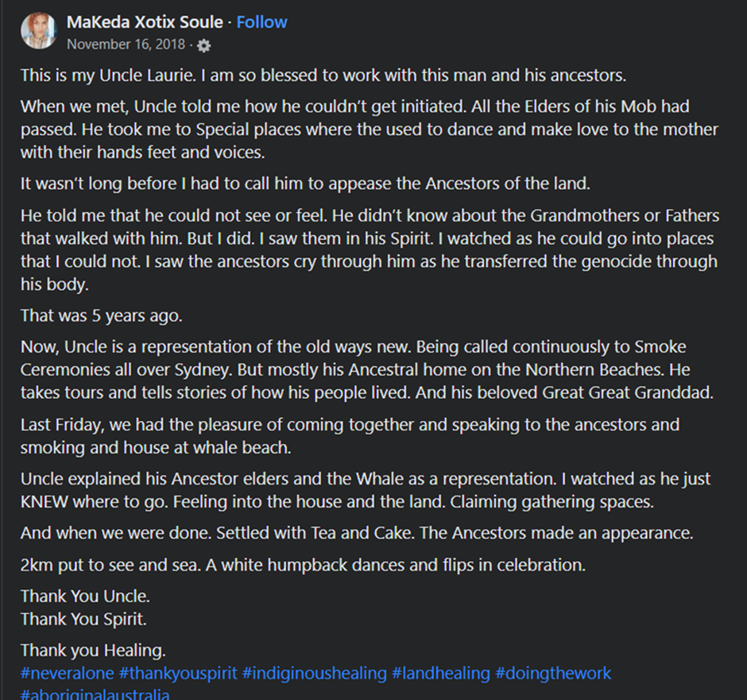Click the 'Thank you Healing.' line
Screen dimensions: 747x700
click(x=92, y=651)
